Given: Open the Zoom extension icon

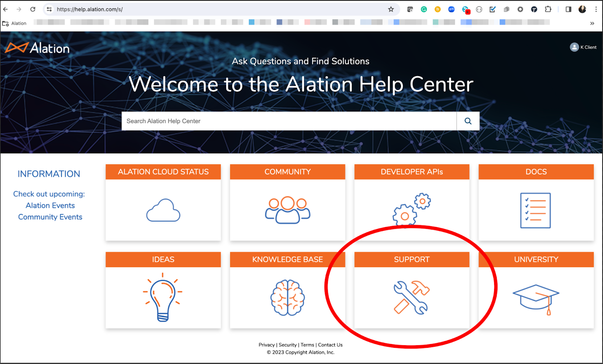Looking at the screenshot, I should point(451,9).
